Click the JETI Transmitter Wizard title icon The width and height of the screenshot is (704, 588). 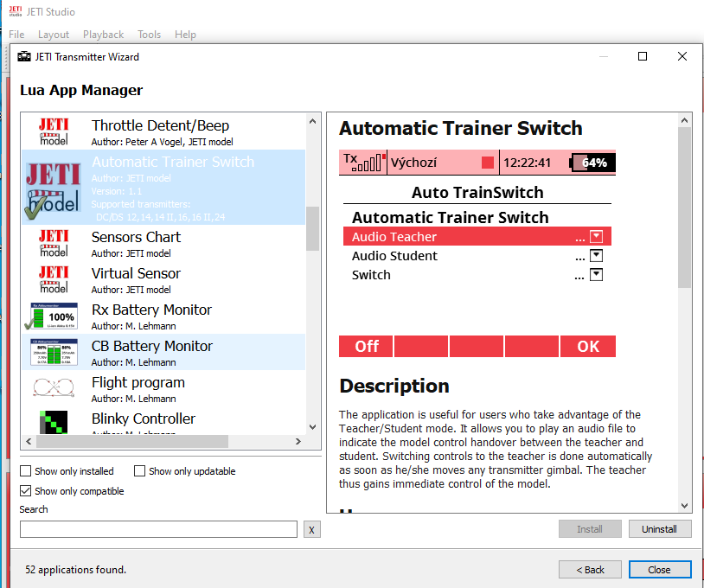point(24,57)
